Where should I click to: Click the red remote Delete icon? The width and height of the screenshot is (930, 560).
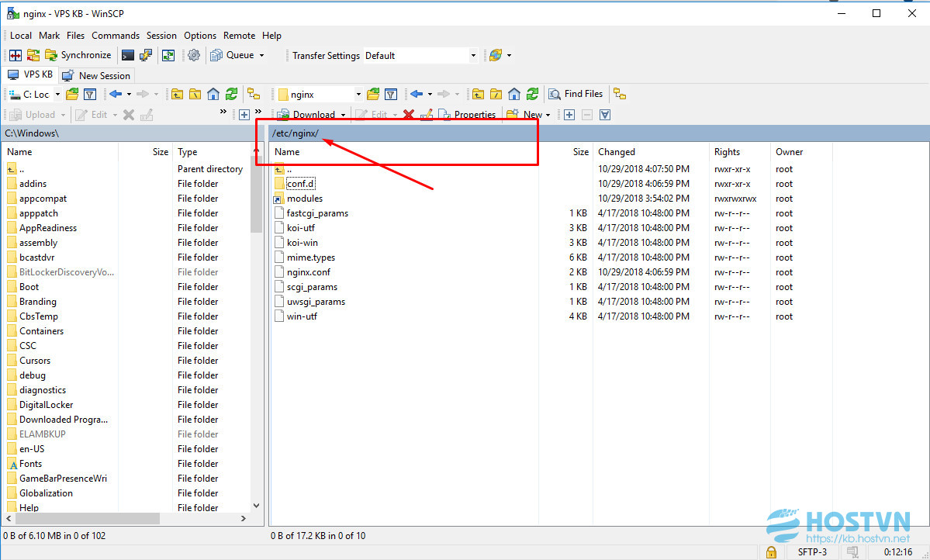tap(409, 115)
